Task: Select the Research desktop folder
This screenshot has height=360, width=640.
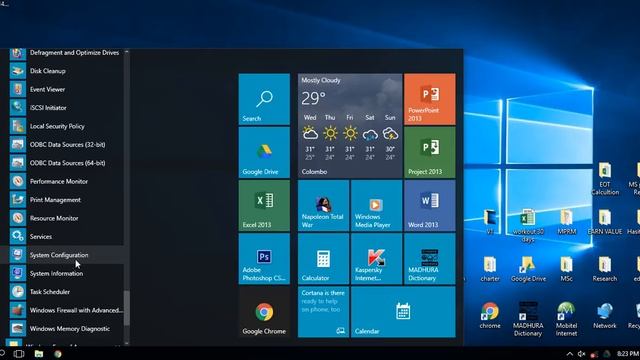Action: coord(604,269)
